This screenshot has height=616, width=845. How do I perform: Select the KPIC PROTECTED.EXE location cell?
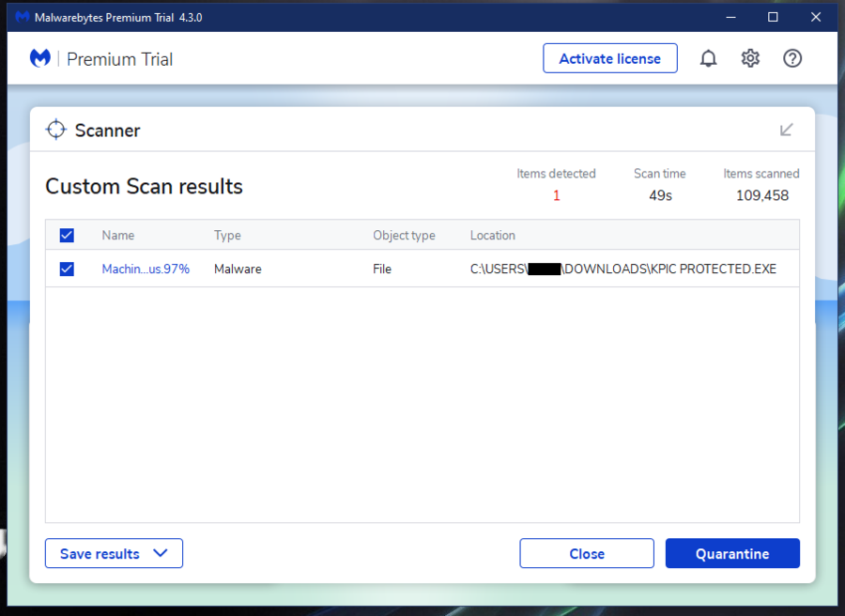coord(623,269)
